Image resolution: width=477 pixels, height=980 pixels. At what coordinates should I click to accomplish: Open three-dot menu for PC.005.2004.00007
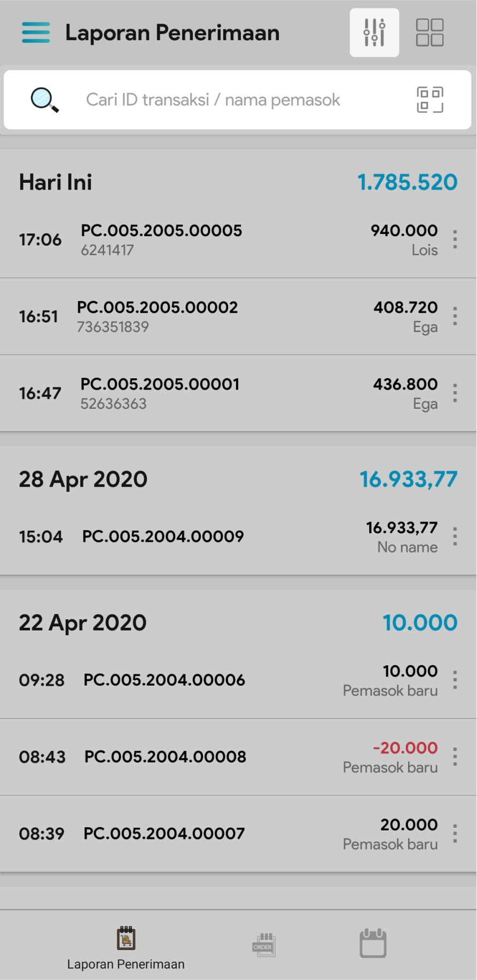tap(455, 834)
